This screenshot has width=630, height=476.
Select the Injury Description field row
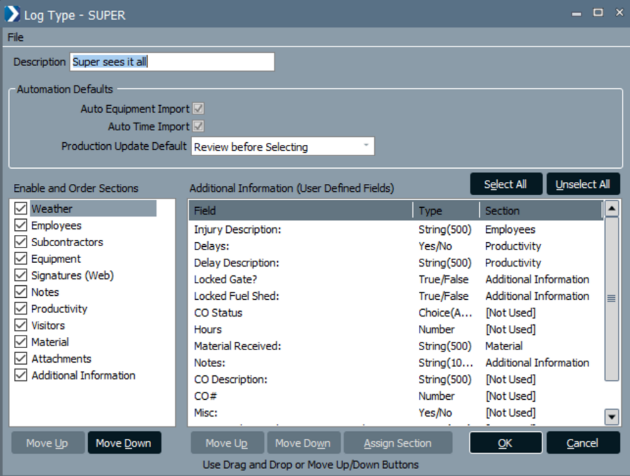(x=300, y=230)
